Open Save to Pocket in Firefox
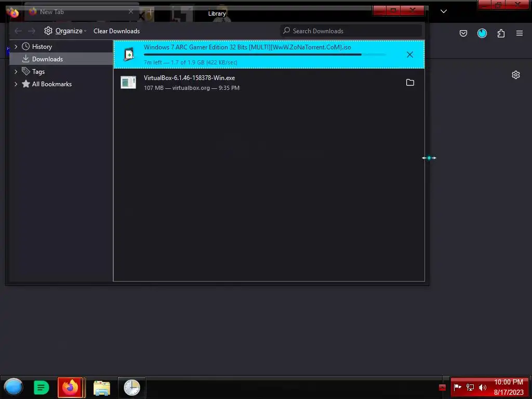The height and width of the screenshot is (399, 532). click(x=463, y=33)
